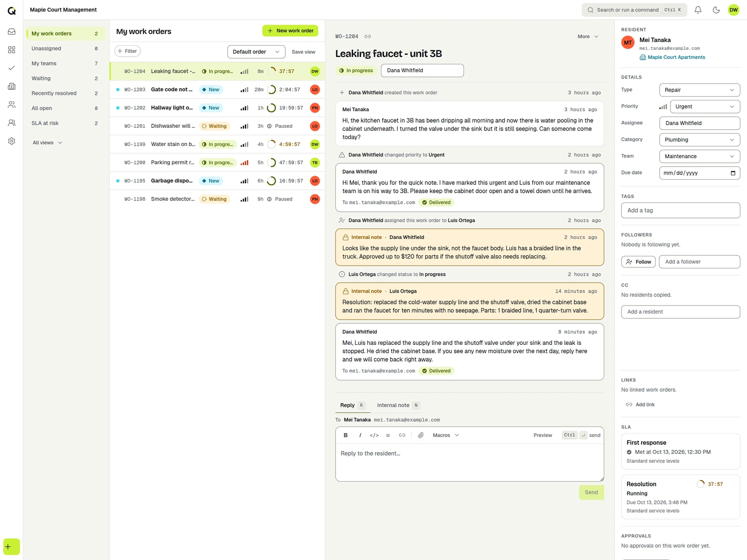
Task: Open the Team Maintenance dropdown
Action: pyautogui.click(x=699, y=156)
